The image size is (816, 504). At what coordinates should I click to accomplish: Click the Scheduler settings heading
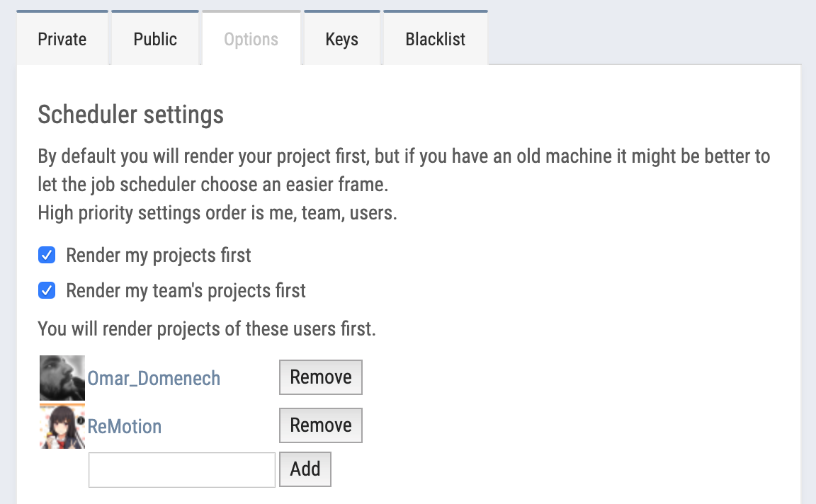coord(130,114)
